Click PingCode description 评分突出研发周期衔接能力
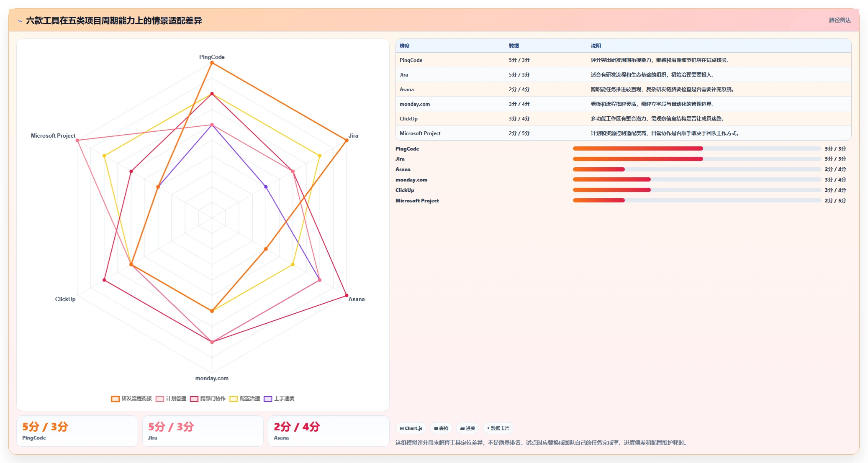This screenshot has width=868, height=463. pos(661,60)
